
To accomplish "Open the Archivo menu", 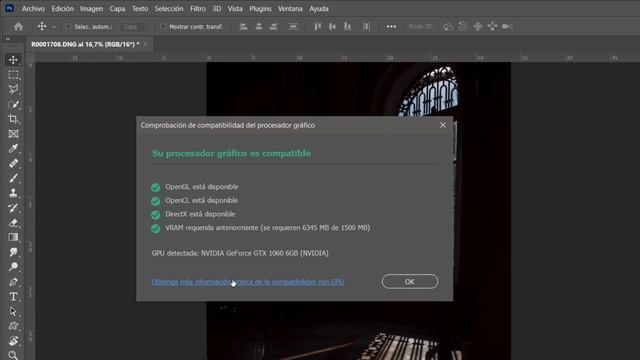I will [33, 9].
